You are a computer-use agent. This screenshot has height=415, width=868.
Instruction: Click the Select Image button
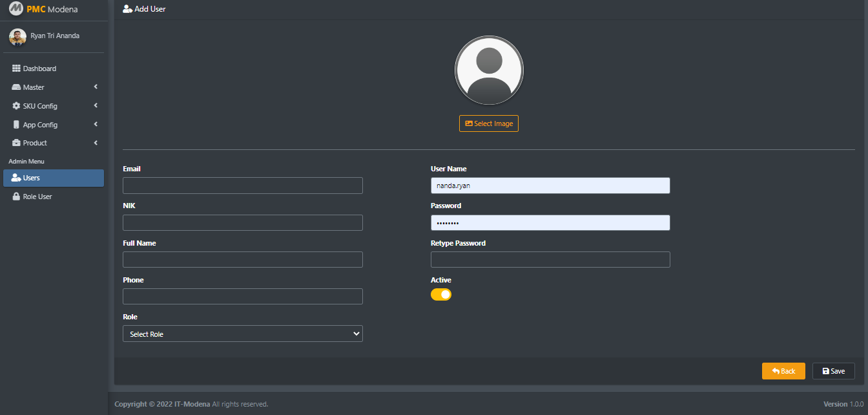click(x=488, y=123)
